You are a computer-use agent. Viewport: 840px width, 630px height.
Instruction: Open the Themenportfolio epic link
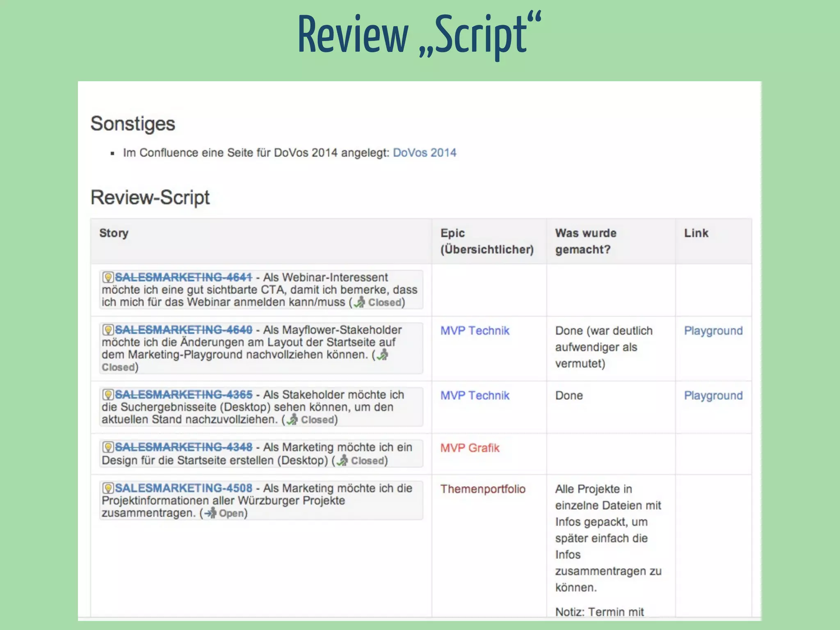click(x=483, y=489)
